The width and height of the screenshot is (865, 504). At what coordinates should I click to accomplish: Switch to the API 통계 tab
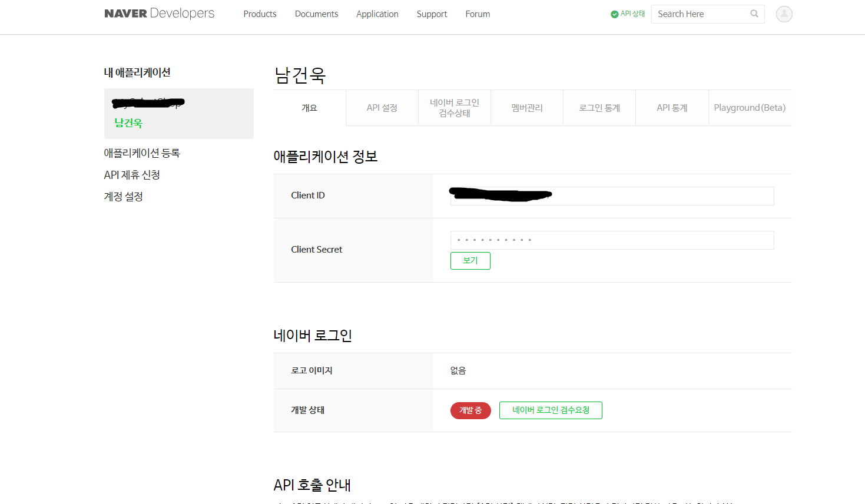pos(672,108)
